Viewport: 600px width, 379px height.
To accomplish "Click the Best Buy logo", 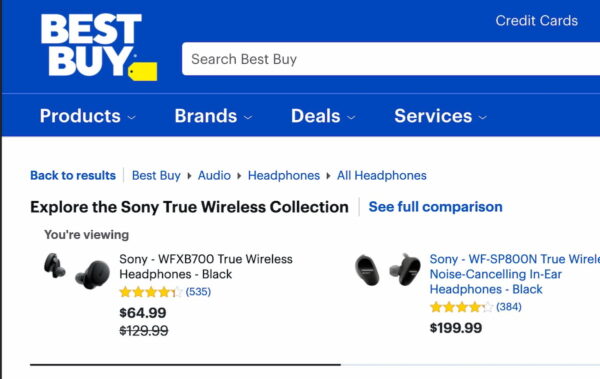I will 99,47.
